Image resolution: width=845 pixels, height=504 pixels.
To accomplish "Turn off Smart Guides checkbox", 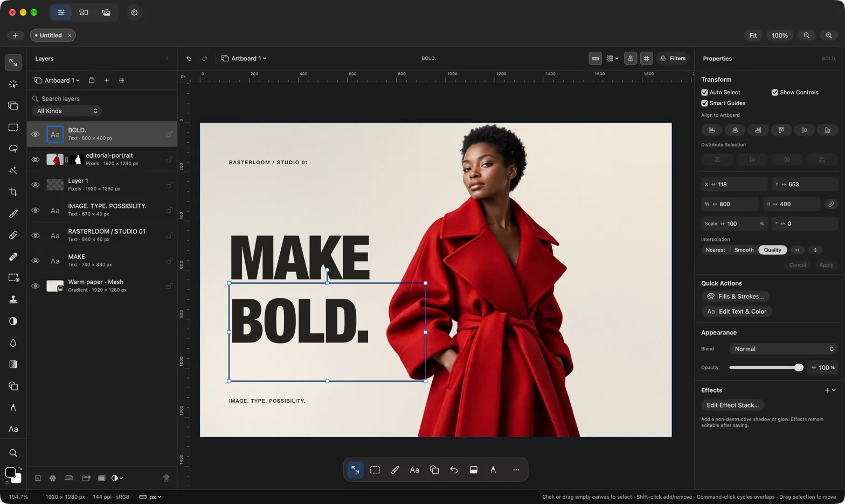I will click(x=704, y=103).
